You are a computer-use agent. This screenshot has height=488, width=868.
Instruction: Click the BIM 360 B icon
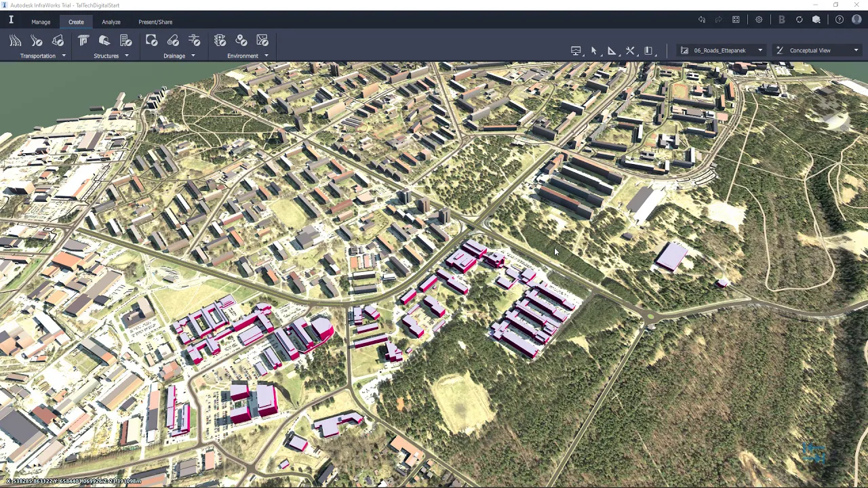pos(782,20)
